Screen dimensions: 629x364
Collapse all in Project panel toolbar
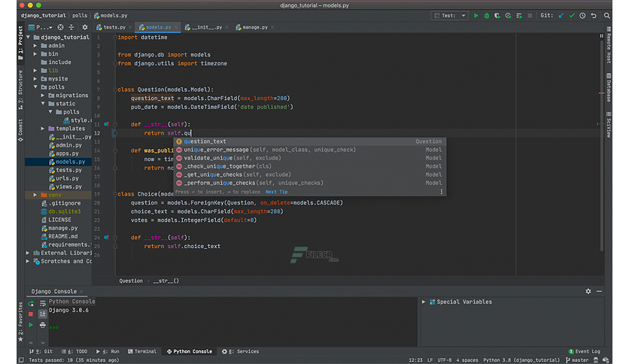point(71,27)
